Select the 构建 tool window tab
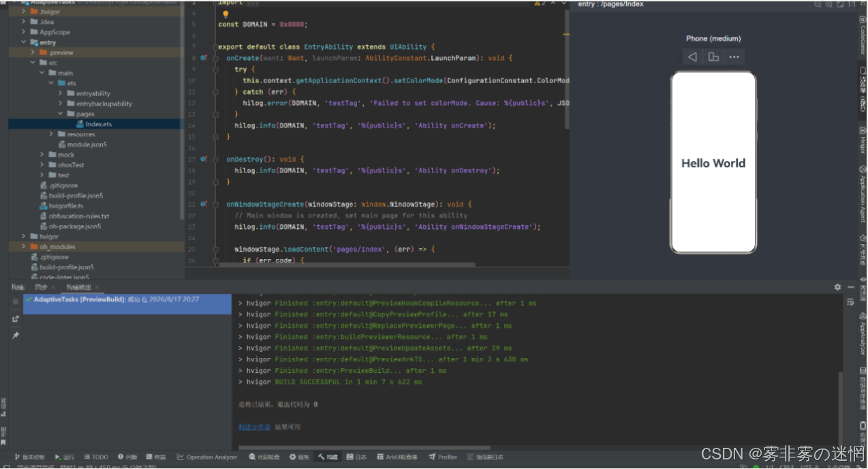The image size is (868, 469). pyautogui.click(x=328, y=457)
